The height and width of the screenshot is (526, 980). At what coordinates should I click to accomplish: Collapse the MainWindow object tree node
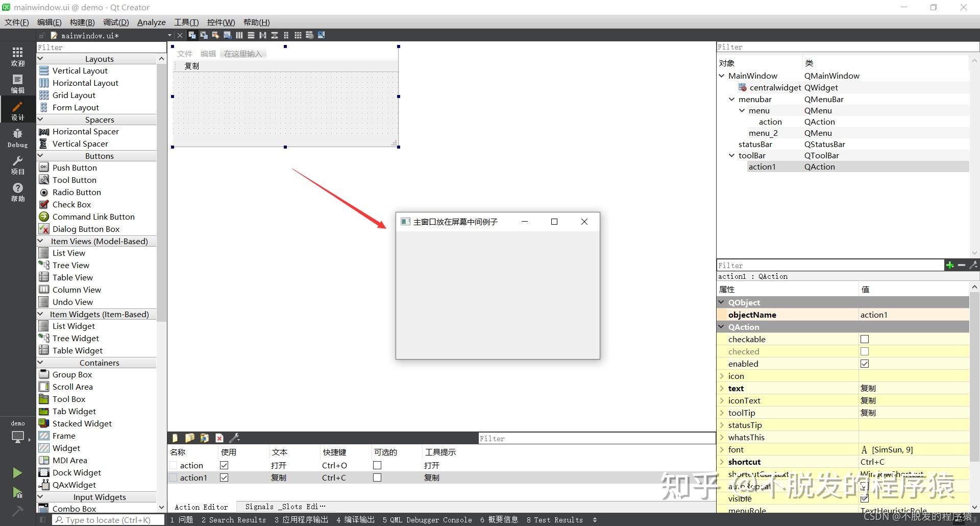pos(721,76)
